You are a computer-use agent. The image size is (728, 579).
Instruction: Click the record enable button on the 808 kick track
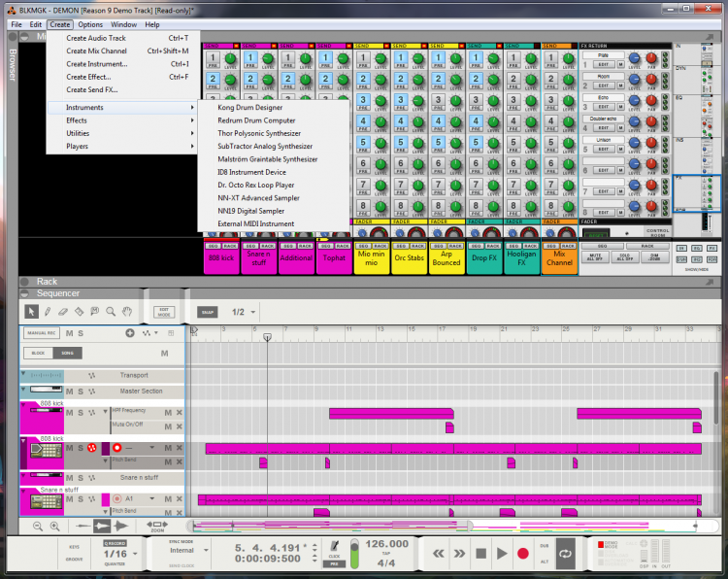pyautogui.click(x=117, y=448)
